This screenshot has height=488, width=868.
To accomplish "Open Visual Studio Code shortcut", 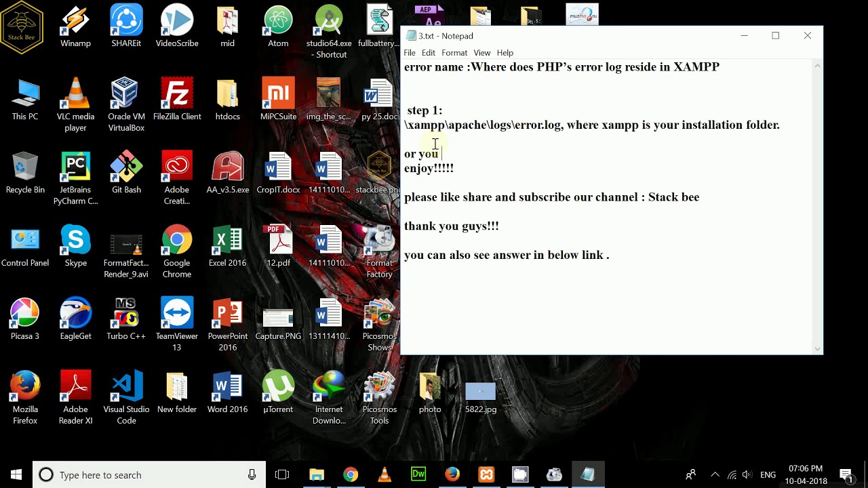I will 126,398.
